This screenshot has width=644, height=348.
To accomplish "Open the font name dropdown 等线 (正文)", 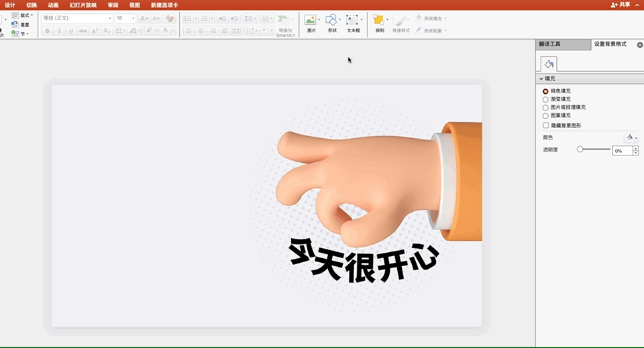I will (x=77, y=19).
